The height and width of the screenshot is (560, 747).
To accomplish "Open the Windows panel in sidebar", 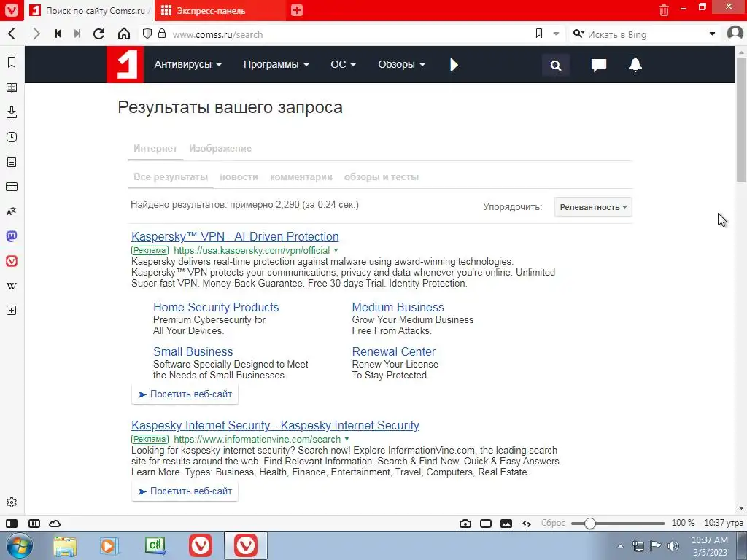I will tap(12, 187).
